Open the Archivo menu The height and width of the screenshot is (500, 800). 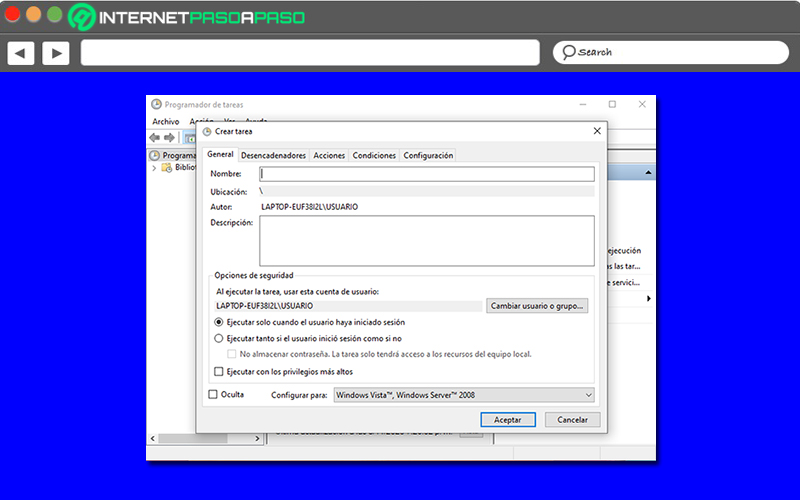166,121
